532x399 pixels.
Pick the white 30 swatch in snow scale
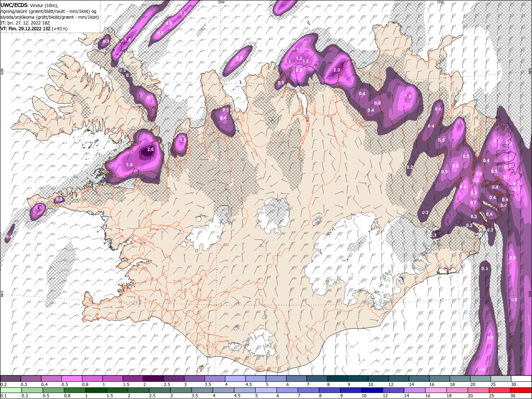[x=522, y=379]
